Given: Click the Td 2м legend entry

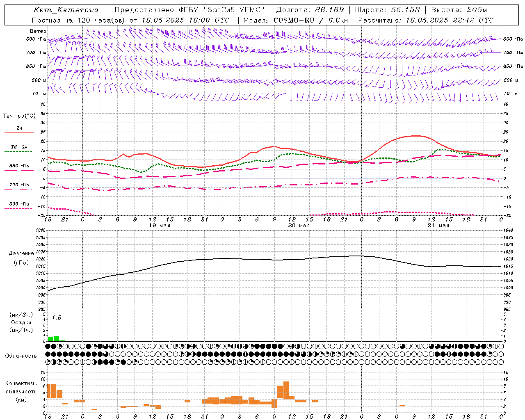Looking at the screenshot, I should [x=19, y=147].
